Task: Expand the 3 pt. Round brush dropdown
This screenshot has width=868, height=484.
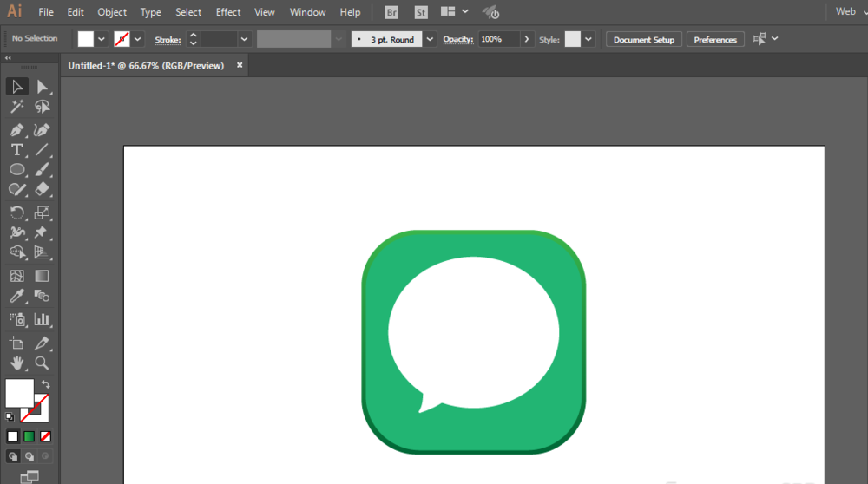Action: 430,39
